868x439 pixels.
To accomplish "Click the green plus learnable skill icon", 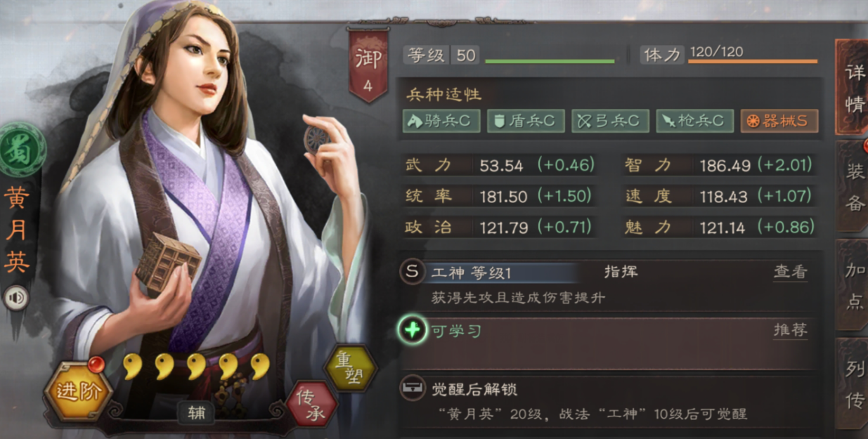I will (413, 329).
